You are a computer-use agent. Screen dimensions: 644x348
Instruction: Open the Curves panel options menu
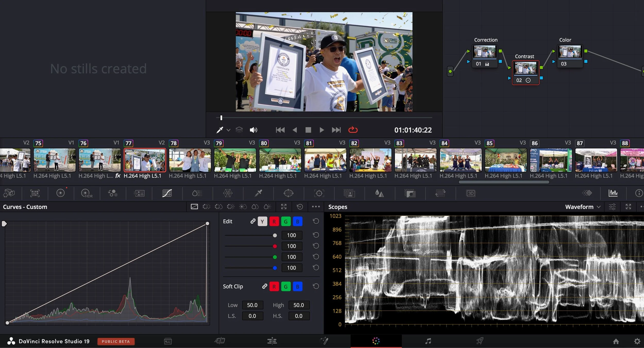[316, 207]
